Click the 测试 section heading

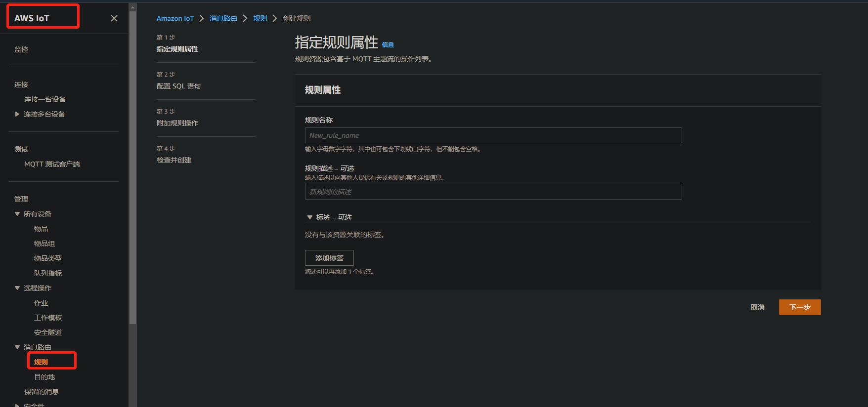21,149
